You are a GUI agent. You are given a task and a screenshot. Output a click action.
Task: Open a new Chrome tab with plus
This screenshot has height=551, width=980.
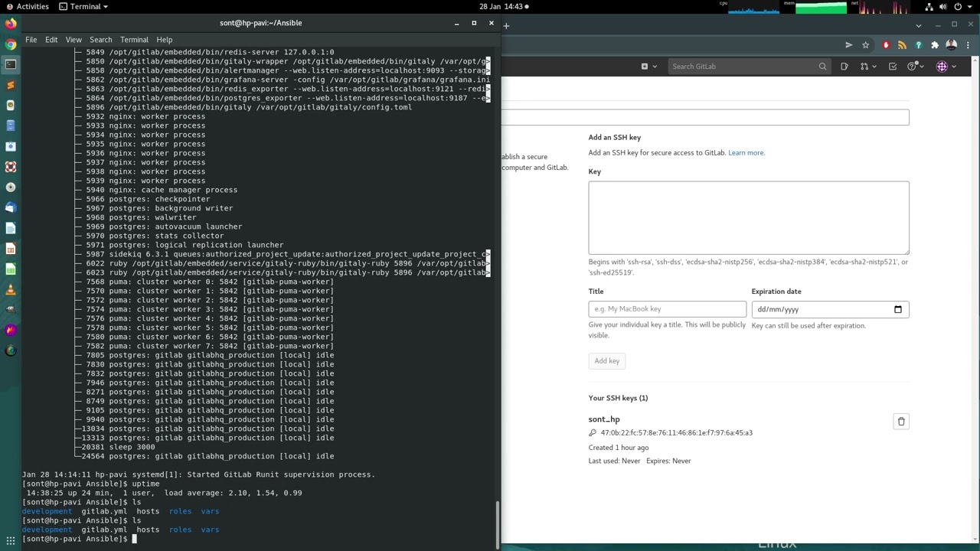pyautogui.click(x=506, y=25)
